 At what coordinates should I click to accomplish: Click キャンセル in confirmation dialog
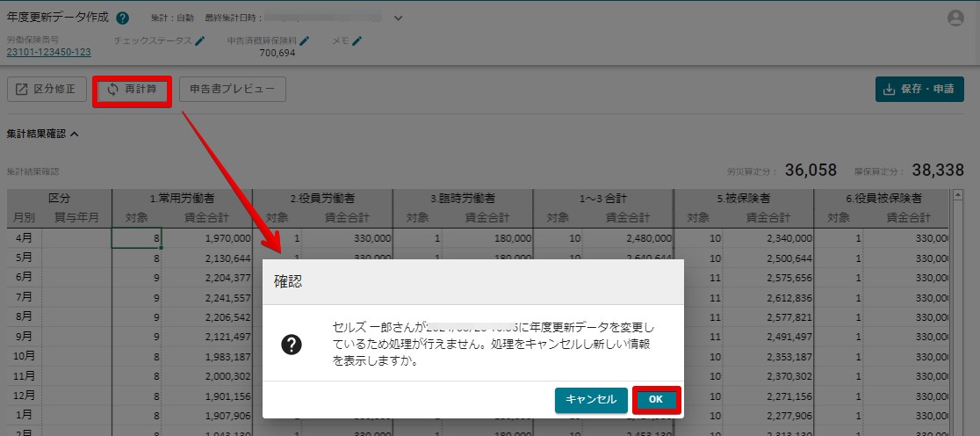coord(591,400)
